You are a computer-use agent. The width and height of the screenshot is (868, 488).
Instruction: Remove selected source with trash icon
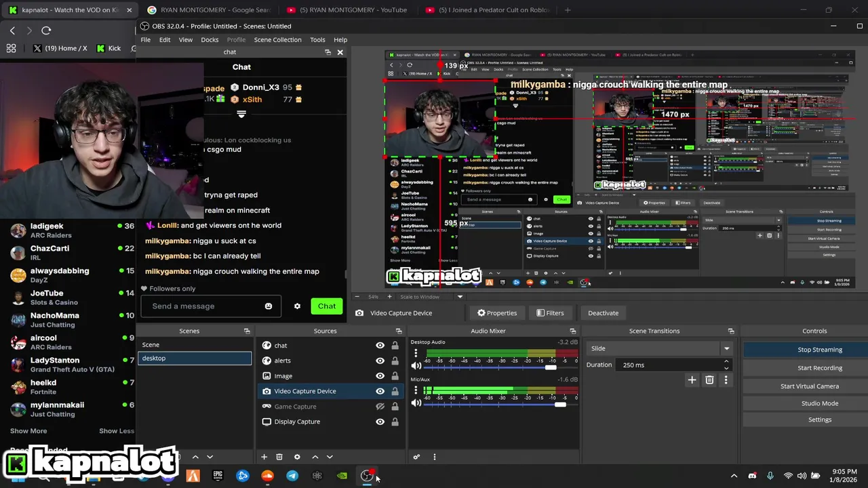tap(279, 457)
